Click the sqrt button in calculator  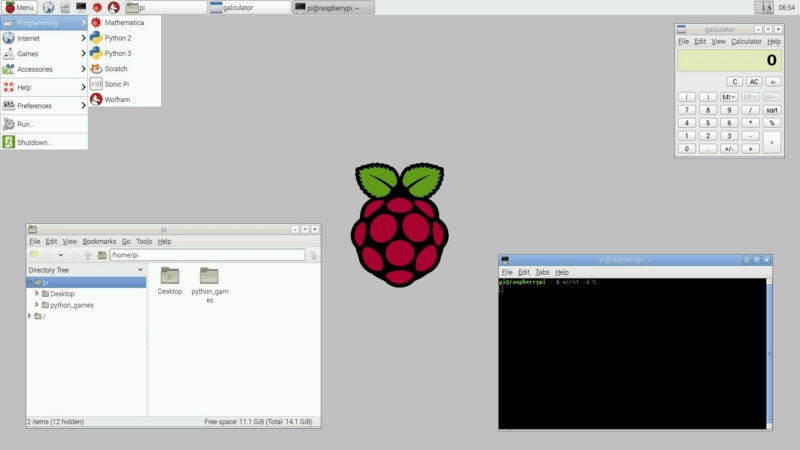771,110
